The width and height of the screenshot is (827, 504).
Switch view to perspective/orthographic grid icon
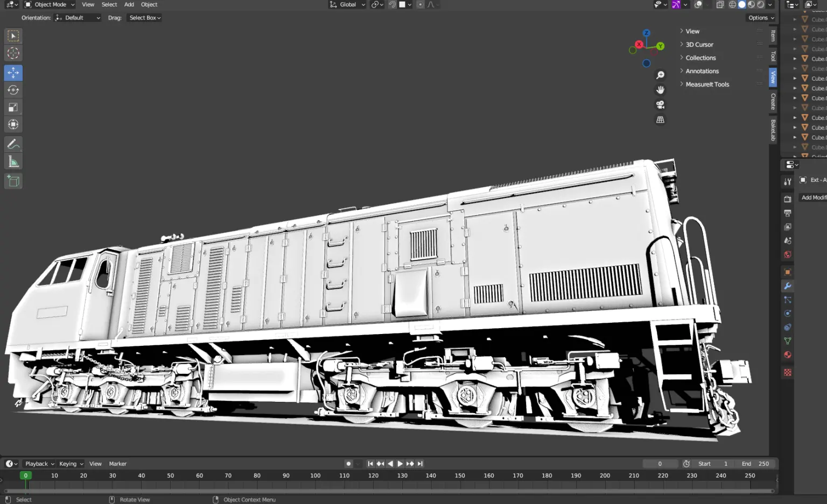660,120
